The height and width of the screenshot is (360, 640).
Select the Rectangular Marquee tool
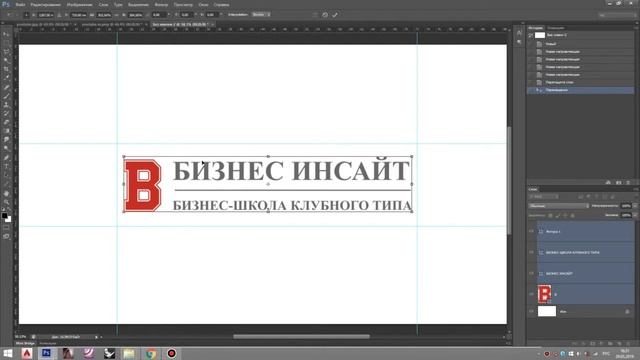click(x=6, y=43)
